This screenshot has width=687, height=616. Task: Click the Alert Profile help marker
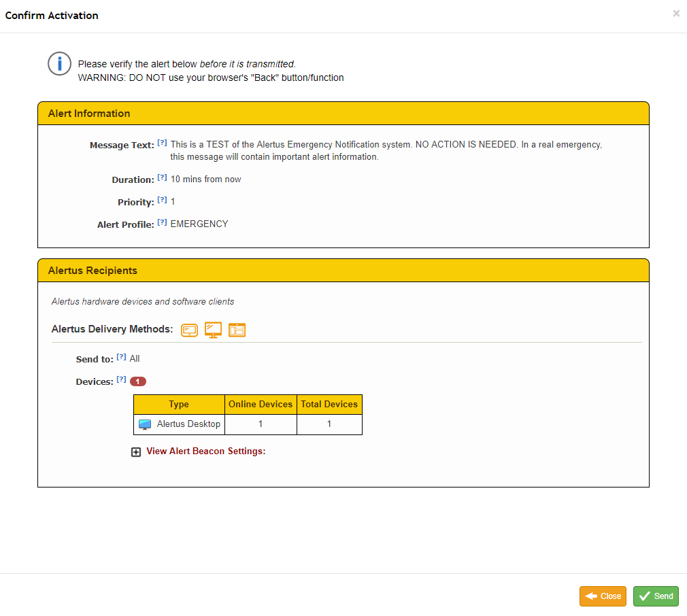(162, 222)
